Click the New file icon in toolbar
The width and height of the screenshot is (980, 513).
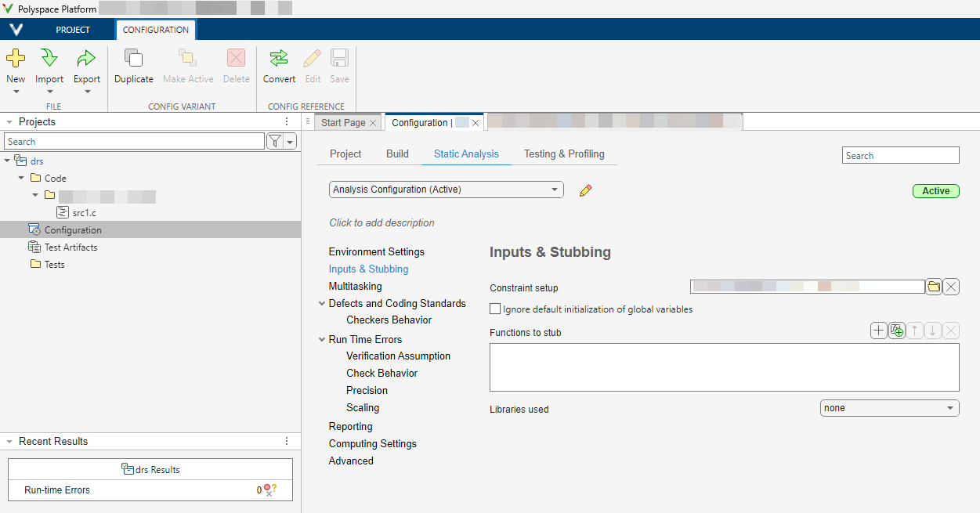[16, 59]
